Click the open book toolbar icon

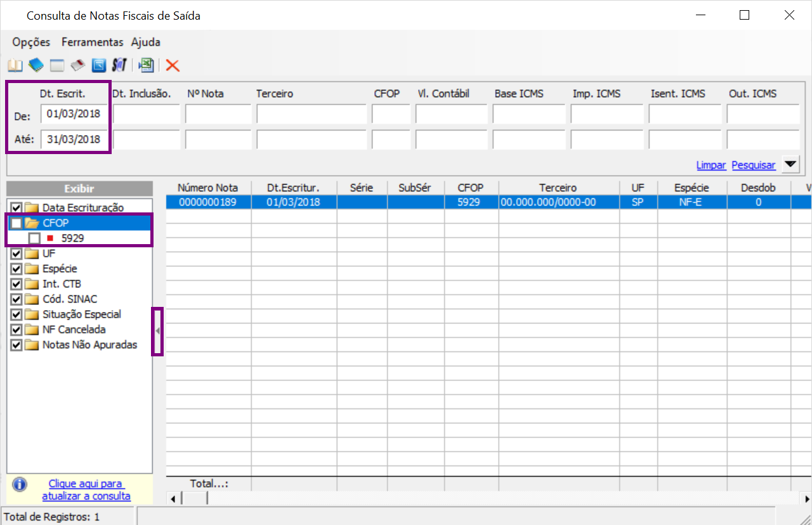coord(14,65)
